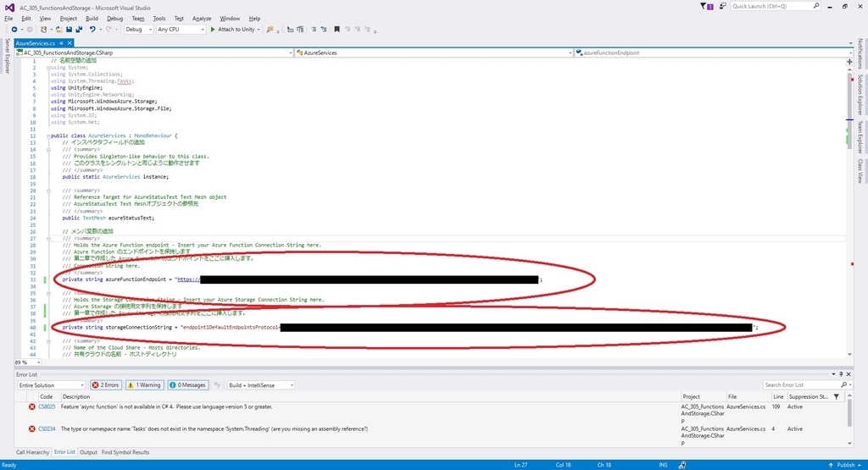This screenshot has width=868, height=470.
Task: Click the feedback icon beside Quick Launch
Action: 723,6
